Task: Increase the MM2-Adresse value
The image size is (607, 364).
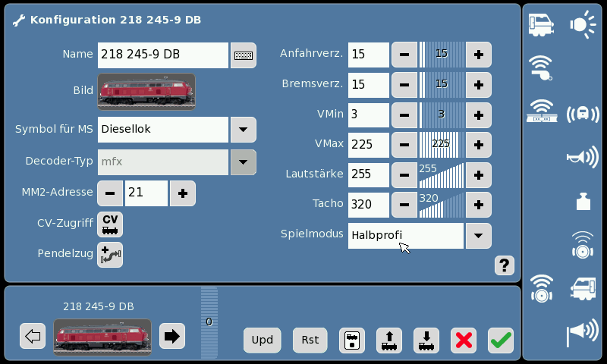Action: (183, 193)
